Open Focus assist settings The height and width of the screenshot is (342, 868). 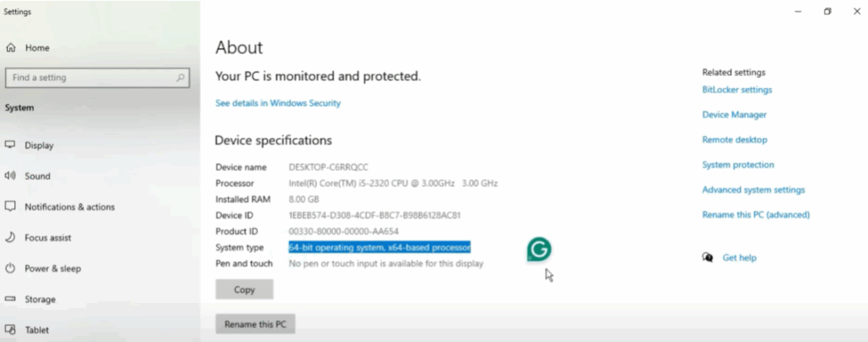click(48, 238)
